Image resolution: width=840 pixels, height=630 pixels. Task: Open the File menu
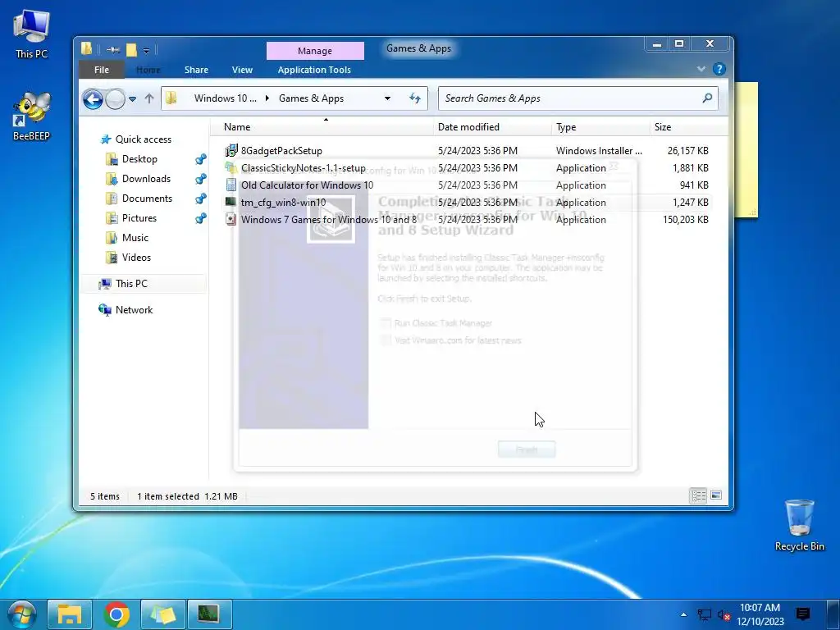pyautogui.click(x=101, y=70)
